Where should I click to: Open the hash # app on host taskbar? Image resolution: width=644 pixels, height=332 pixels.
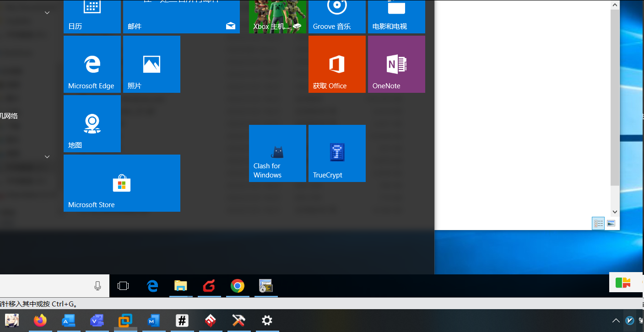click(x=182, y=321)
